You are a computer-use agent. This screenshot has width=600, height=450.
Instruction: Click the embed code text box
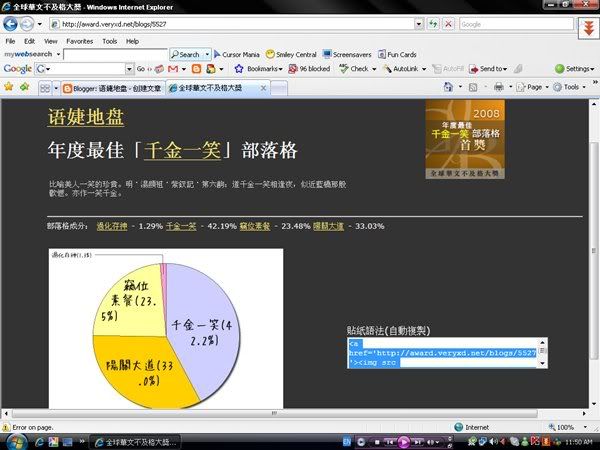click(x=443, y=353)
